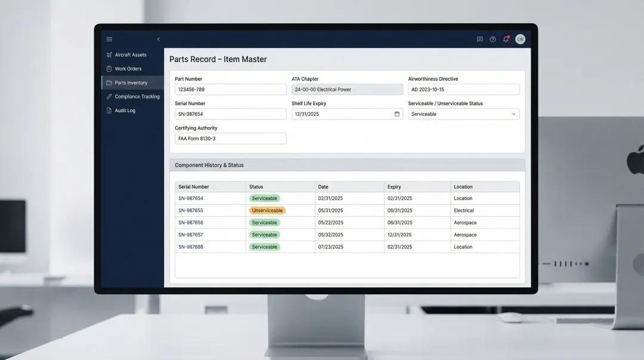The width and height of the screenshot is (644, 360).
Task: Open the notifications bell icon
Action: point(506,39)
